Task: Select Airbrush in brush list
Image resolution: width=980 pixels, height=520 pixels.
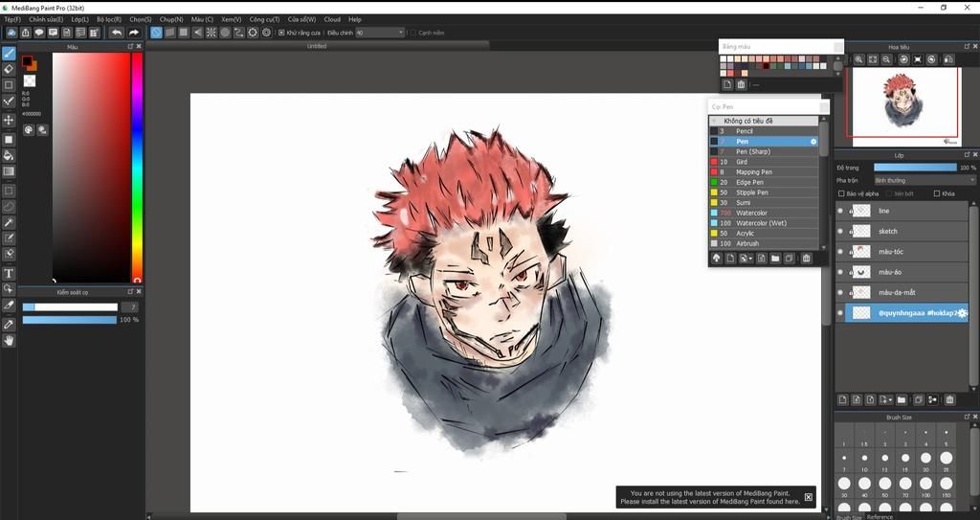Action: click(764, 243)
